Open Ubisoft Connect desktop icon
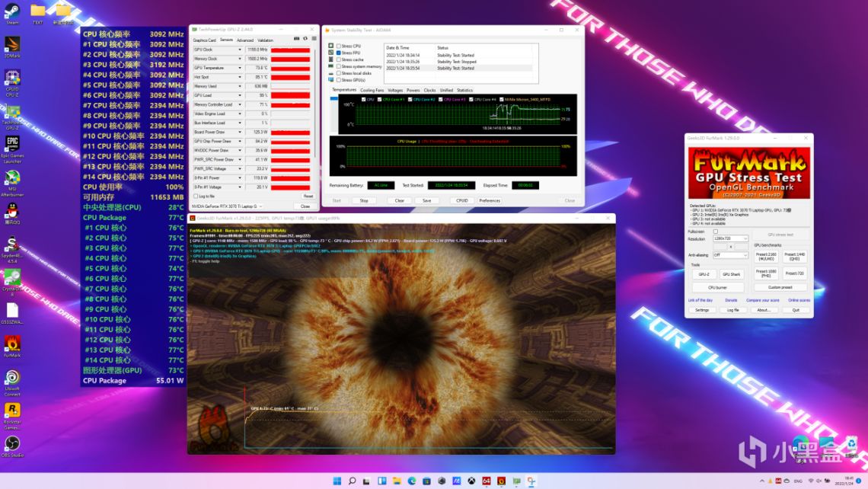The image size is (868, 489). (x=11, y=382)
